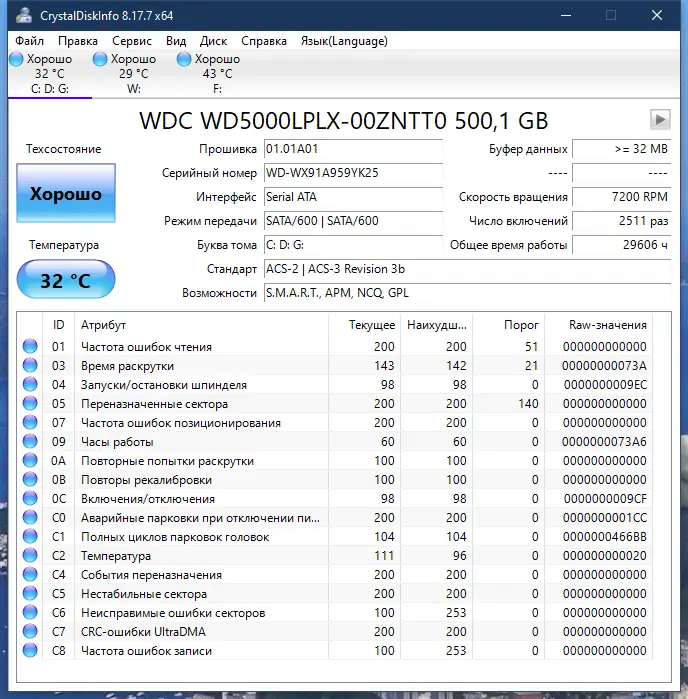Click the ID column header
This screenshot has height=699, width=688.
(58, 325)
